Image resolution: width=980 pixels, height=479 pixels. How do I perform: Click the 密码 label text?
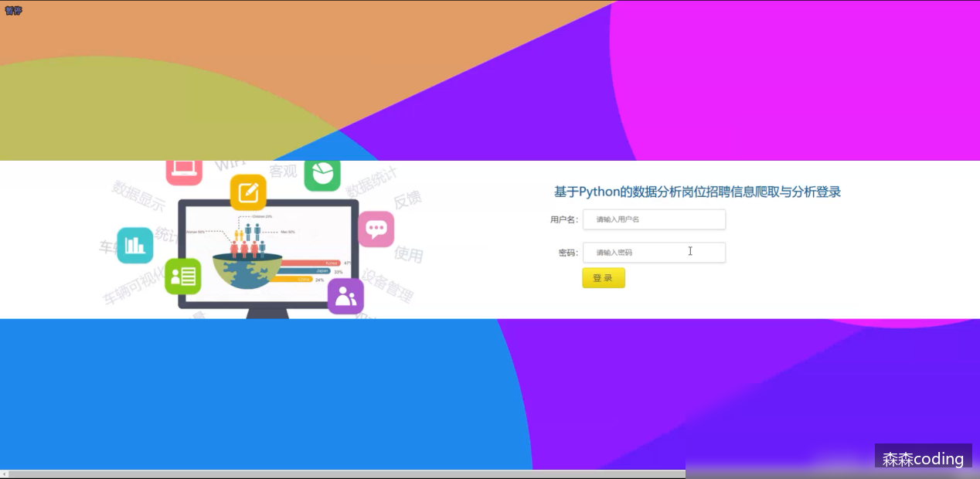568,253
